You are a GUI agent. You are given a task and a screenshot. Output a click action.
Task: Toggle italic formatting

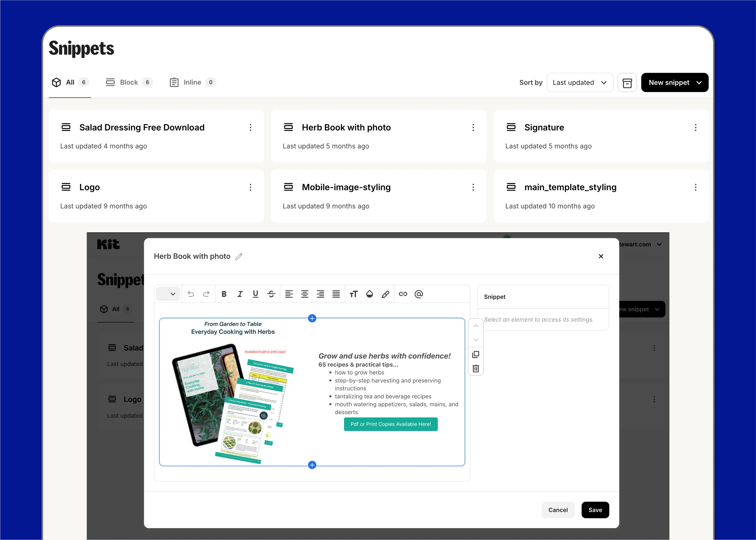tap(240, 294)
